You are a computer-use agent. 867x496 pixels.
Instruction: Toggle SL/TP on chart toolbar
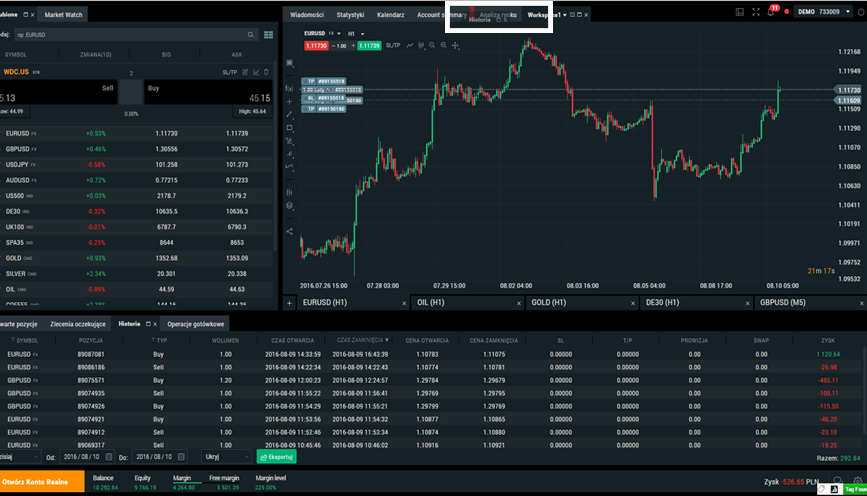coord(392,46)
